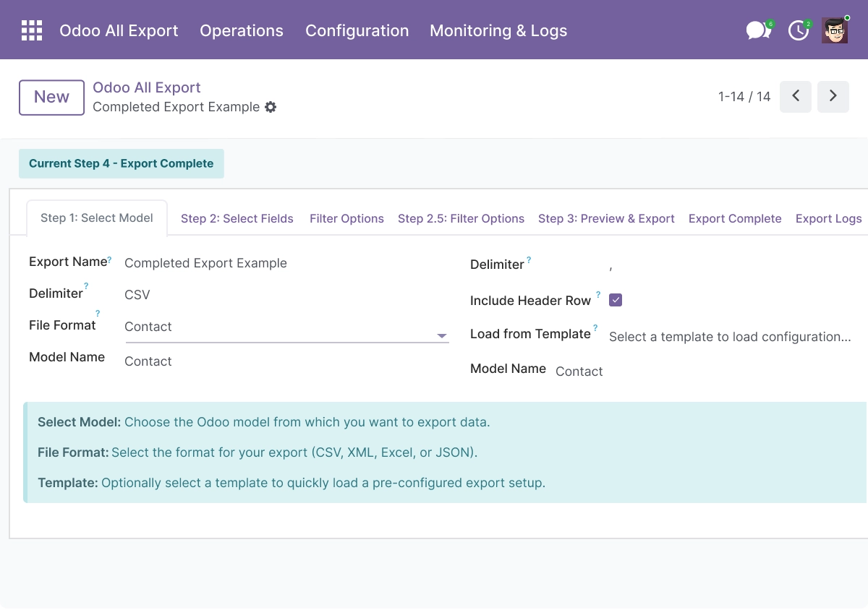Open the gear actions menu
The image size is (868, 610).
271,107
